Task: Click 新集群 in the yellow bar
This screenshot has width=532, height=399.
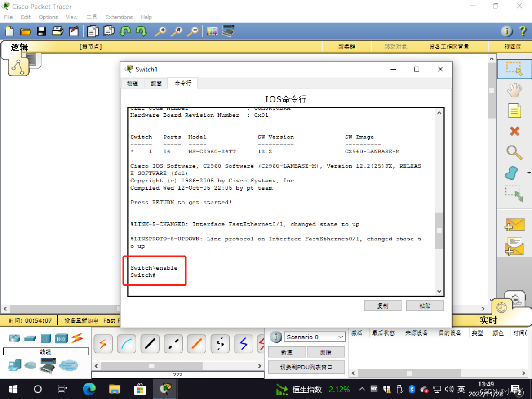Action: [x=346, y=47]
